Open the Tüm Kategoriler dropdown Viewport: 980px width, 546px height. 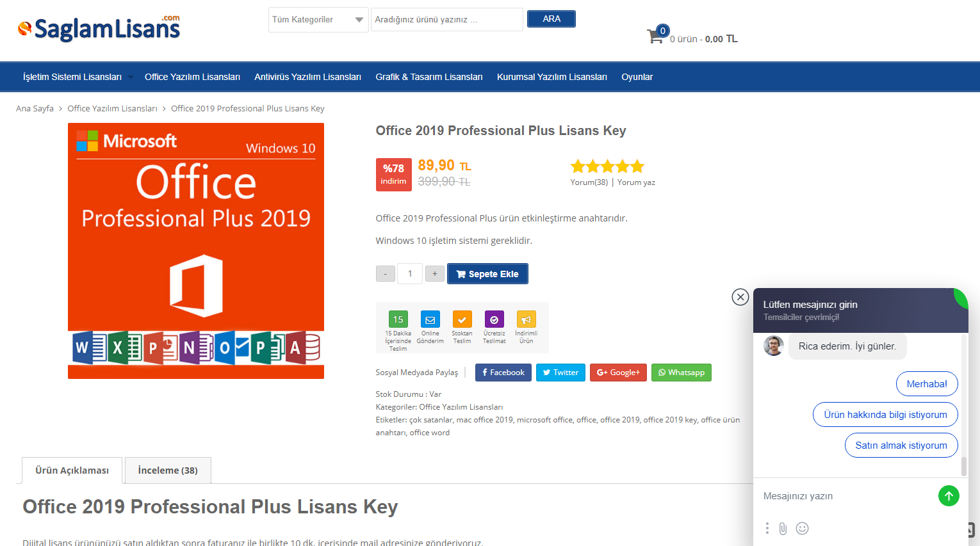(318, 20)
